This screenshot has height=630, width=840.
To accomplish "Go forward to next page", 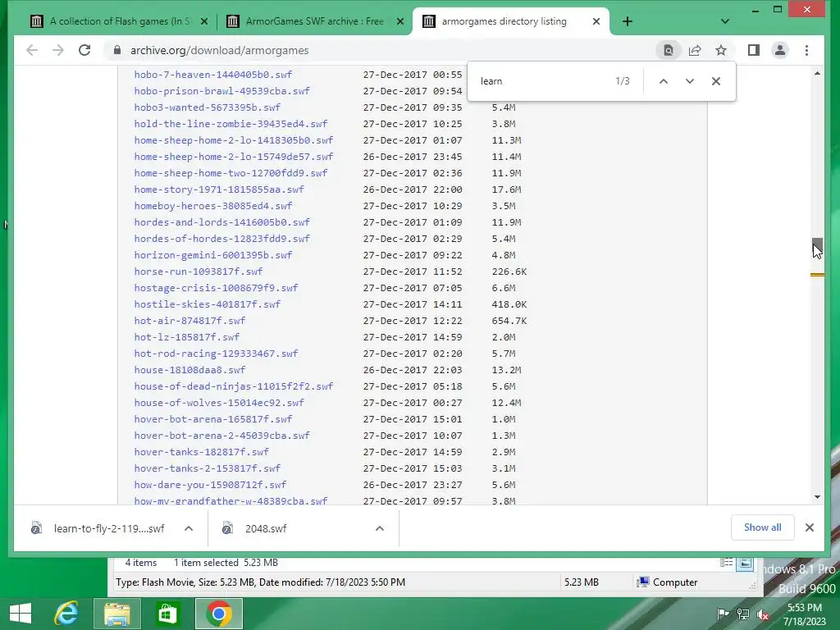I will [x=58, y=50].
